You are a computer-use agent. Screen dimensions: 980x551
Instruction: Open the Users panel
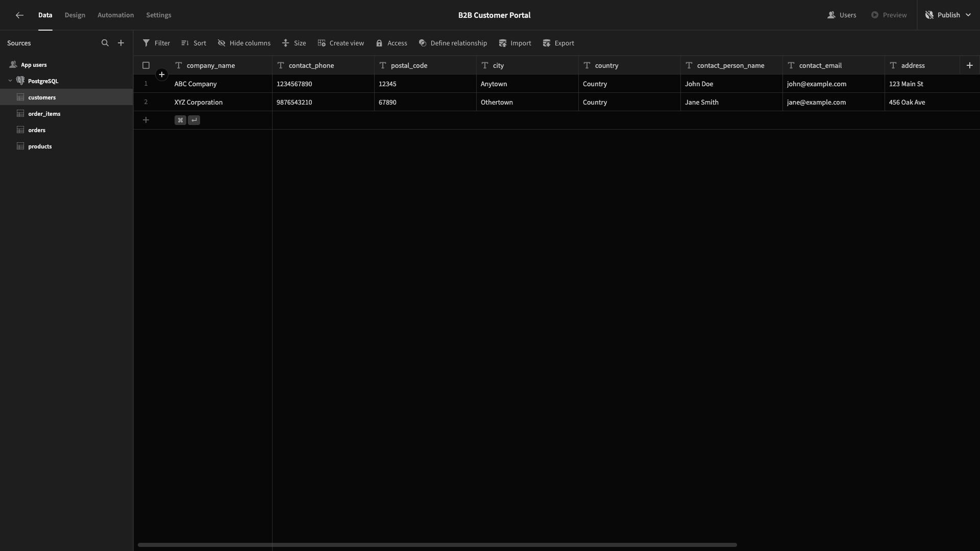(842, 15)
